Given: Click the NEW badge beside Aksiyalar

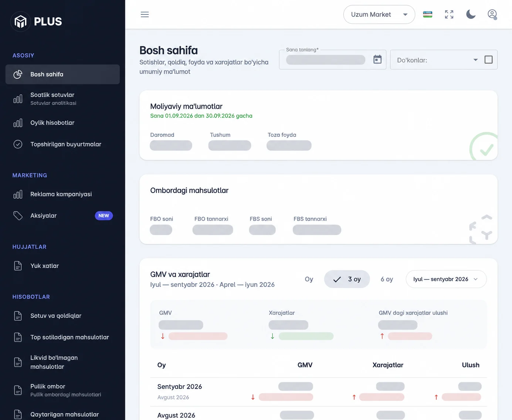Looking at the screenshot, I should coord(104,216).
